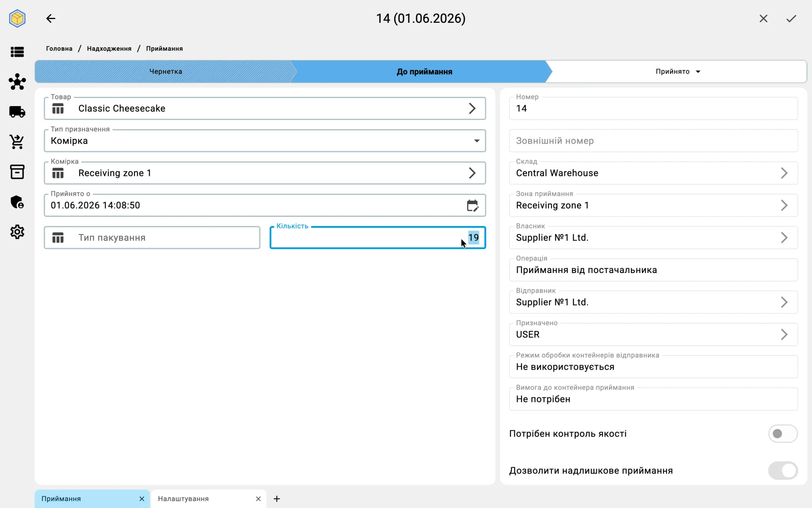Click the Операція field
This screenshot has height=508, width=812.
[x=653, y=270]
